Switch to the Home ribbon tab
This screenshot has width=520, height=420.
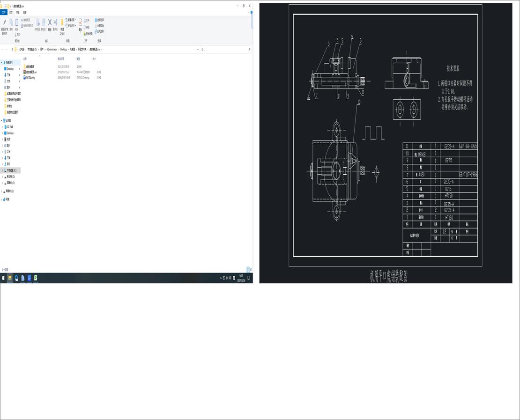click(11, 12)
